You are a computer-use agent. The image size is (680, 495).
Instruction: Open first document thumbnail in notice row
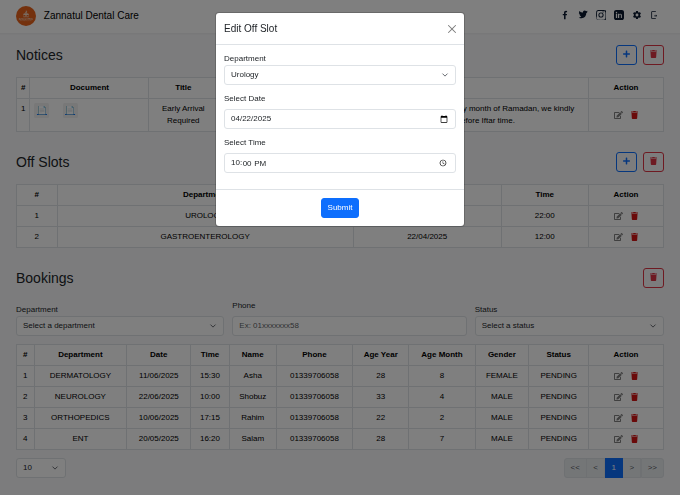coord(42,111)
